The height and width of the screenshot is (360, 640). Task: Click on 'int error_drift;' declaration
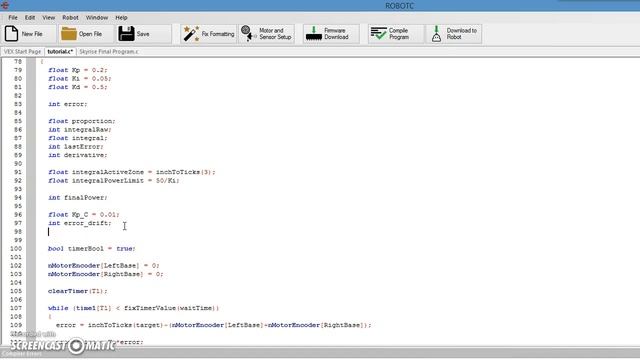[80, 223]
